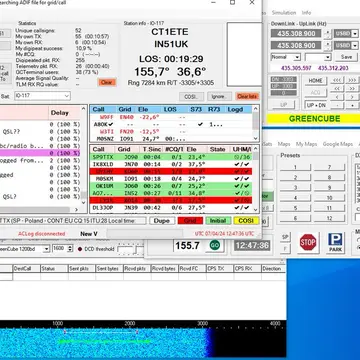This screenshot has height=360, width=360.
Task: Select the SP9TTX row
Action: coord(171,157)
